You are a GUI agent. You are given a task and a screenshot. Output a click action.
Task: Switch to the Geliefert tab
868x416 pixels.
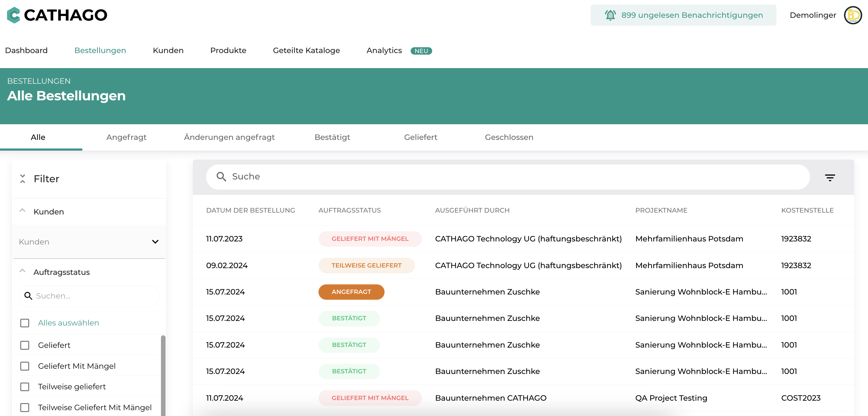(x=420, y=137)
